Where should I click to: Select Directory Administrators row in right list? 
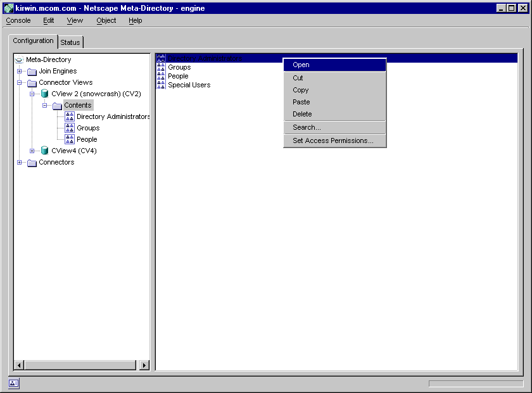(336, 58)
